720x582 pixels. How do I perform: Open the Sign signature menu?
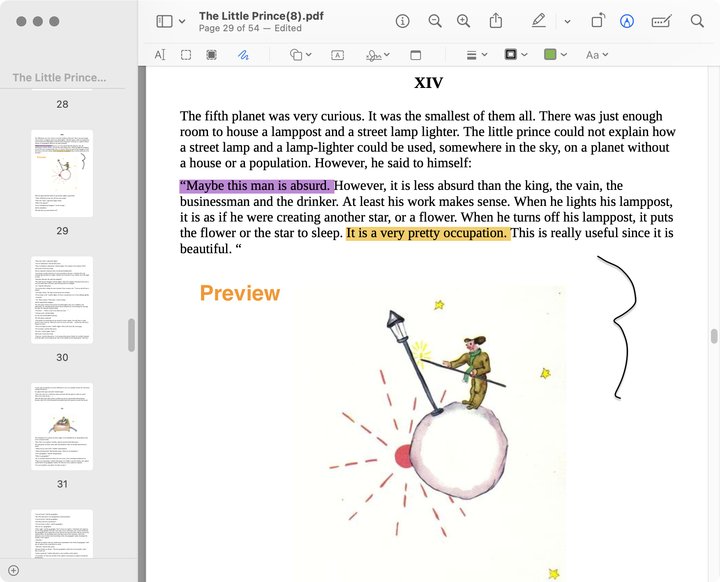pyautogui.click(x=377, y=55)
